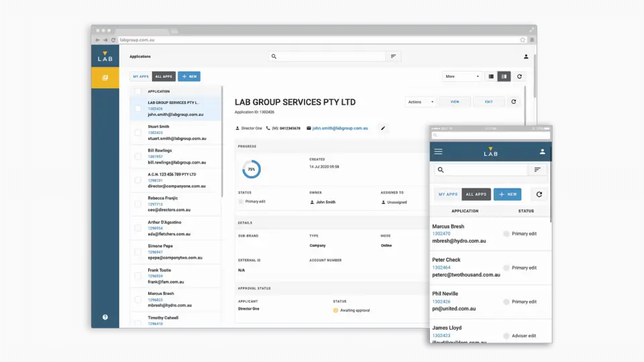
Task: Click the envelope icon before john.smith email
Action: pos(309,128)
